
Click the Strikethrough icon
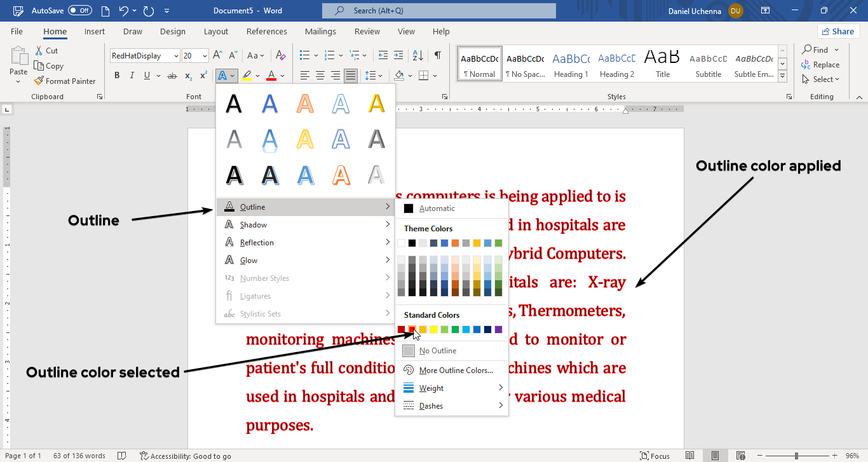(x=172, y=76)
